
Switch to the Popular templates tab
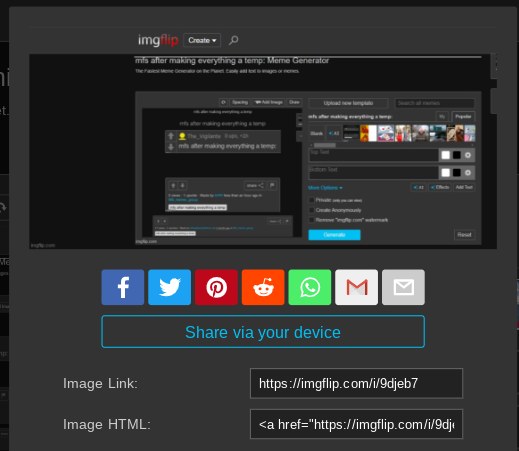pos(463,117)
